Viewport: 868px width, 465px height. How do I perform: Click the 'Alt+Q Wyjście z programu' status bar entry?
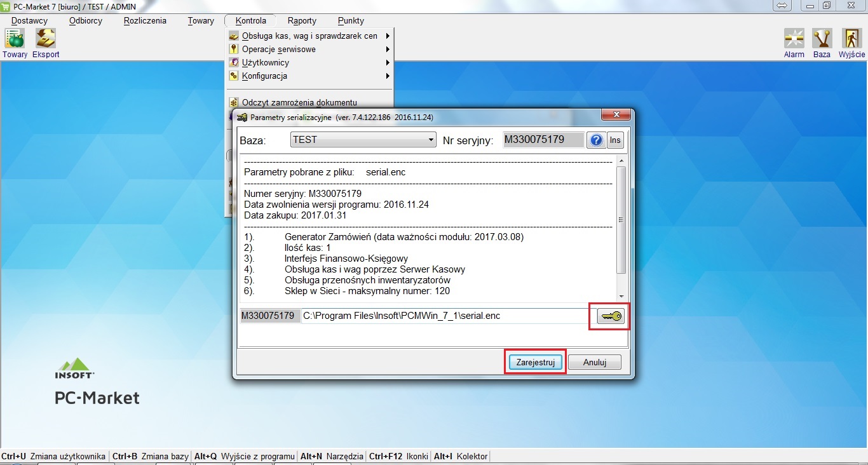[x=245, y=456]
